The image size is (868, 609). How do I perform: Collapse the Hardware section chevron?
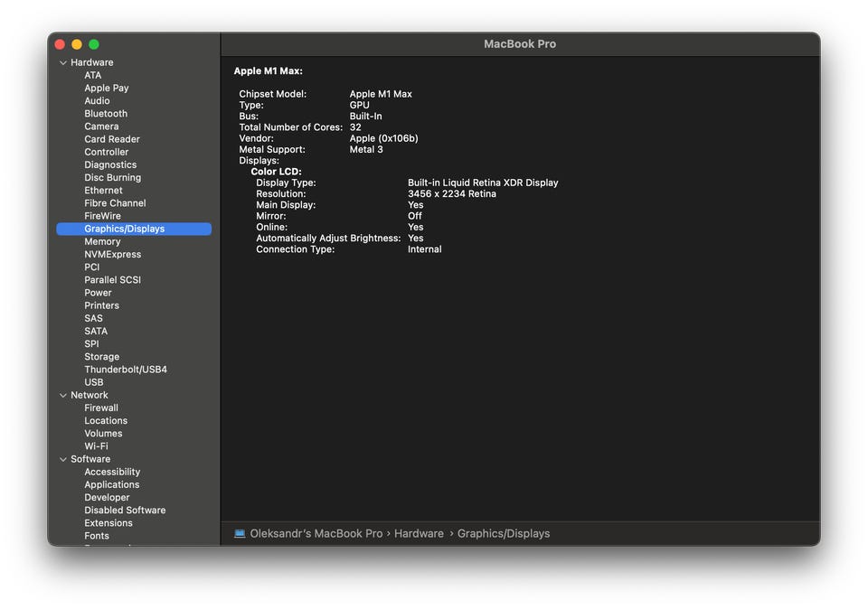tap(63, 62)
